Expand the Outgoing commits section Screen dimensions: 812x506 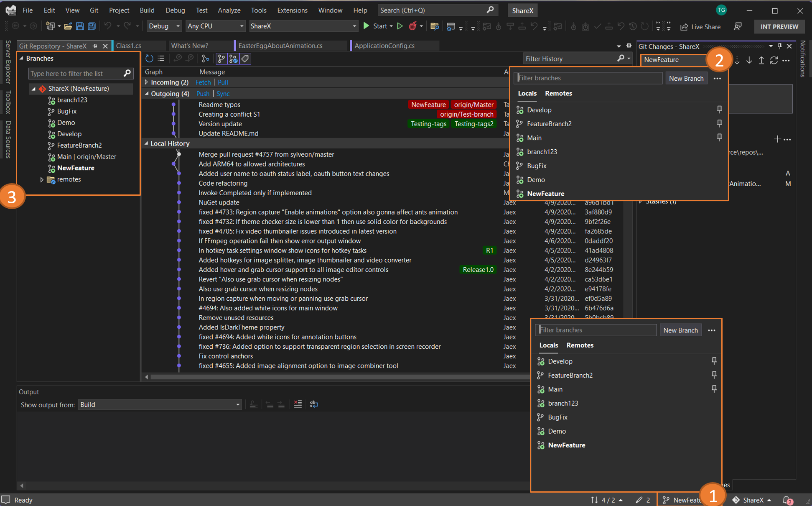click(x=145, y=94)
